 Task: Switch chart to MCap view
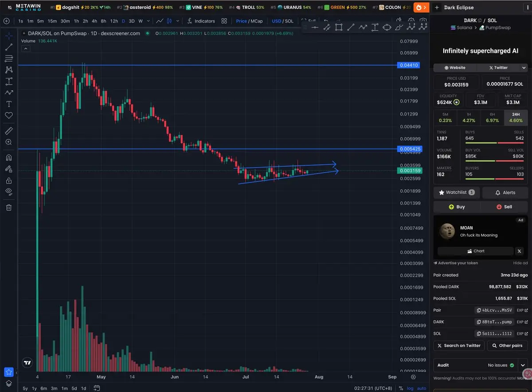click(x=257, y=21)
